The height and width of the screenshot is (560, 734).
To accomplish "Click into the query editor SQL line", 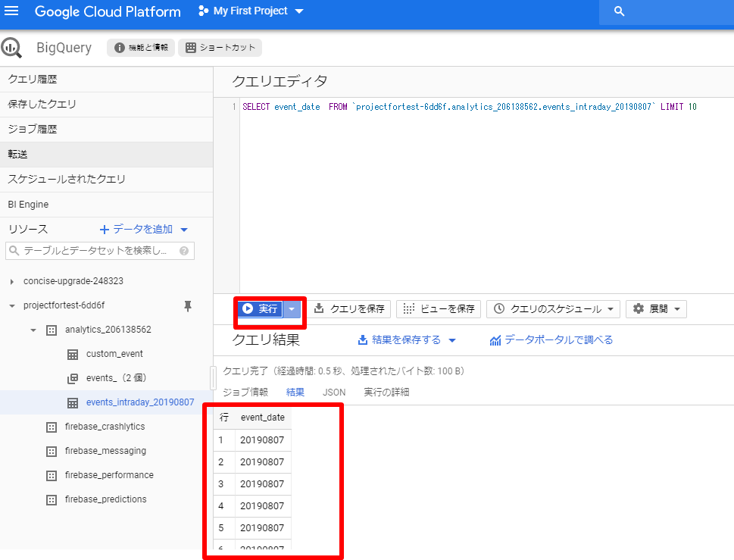I will pos(470,107).
